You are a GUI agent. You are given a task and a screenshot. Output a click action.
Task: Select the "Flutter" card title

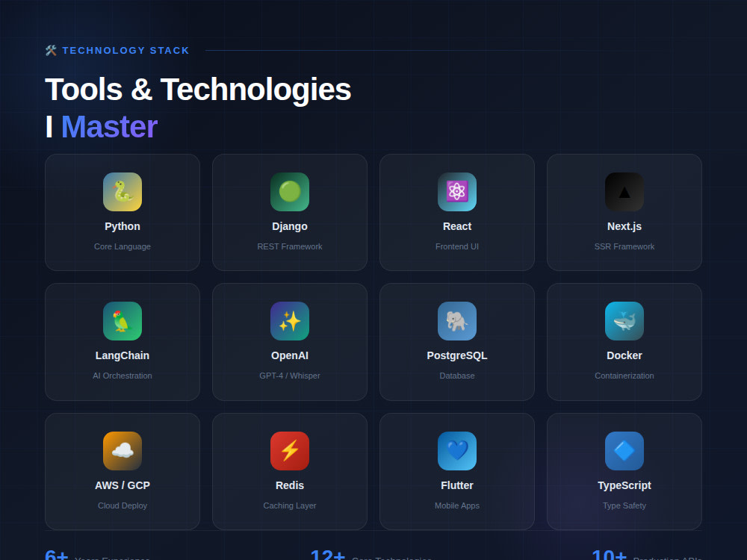[457, 485]
